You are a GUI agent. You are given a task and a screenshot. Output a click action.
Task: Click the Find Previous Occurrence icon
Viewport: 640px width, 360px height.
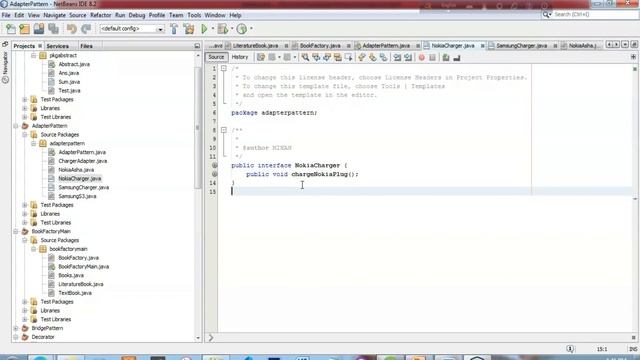316,58
